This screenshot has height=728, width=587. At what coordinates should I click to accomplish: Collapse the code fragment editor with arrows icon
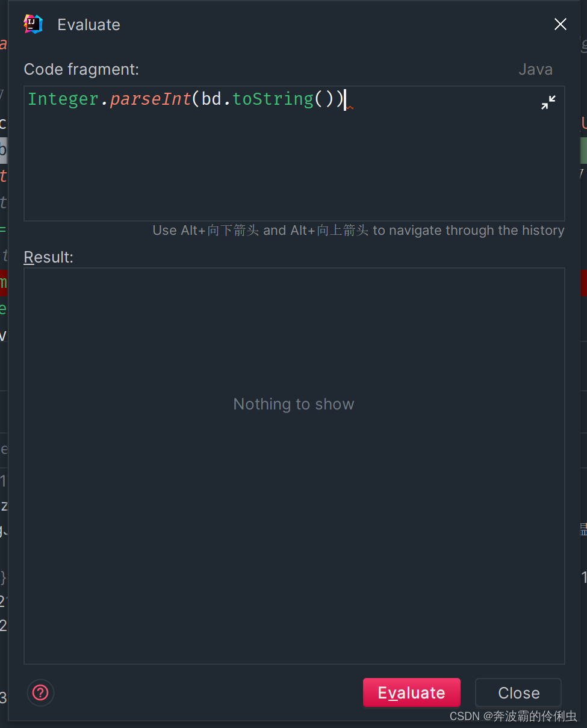(548, 102)
